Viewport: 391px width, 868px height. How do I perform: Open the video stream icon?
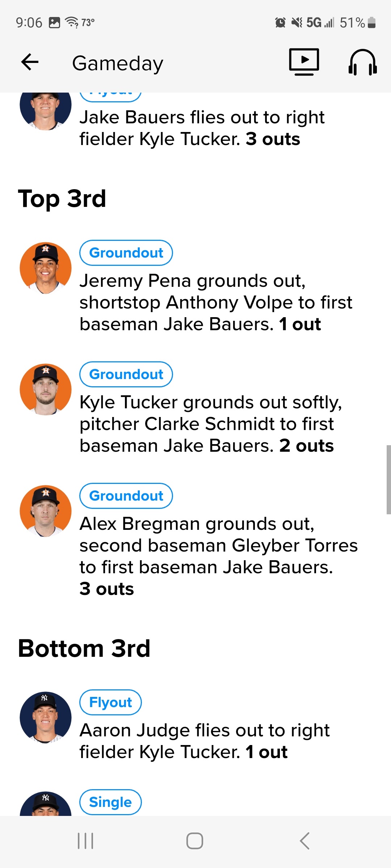tap(304, 62)
